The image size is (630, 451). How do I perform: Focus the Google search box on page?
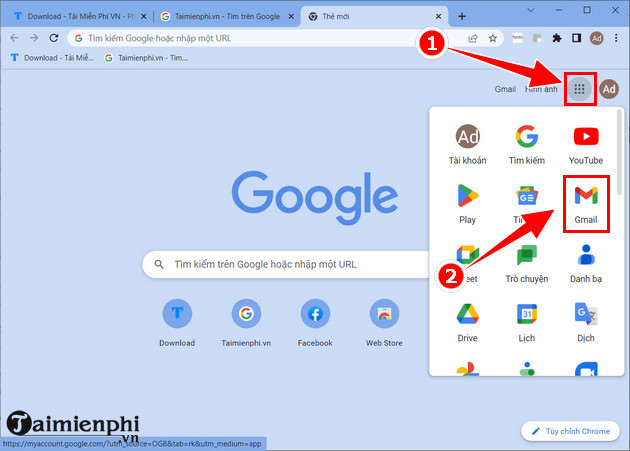point(286,264)
